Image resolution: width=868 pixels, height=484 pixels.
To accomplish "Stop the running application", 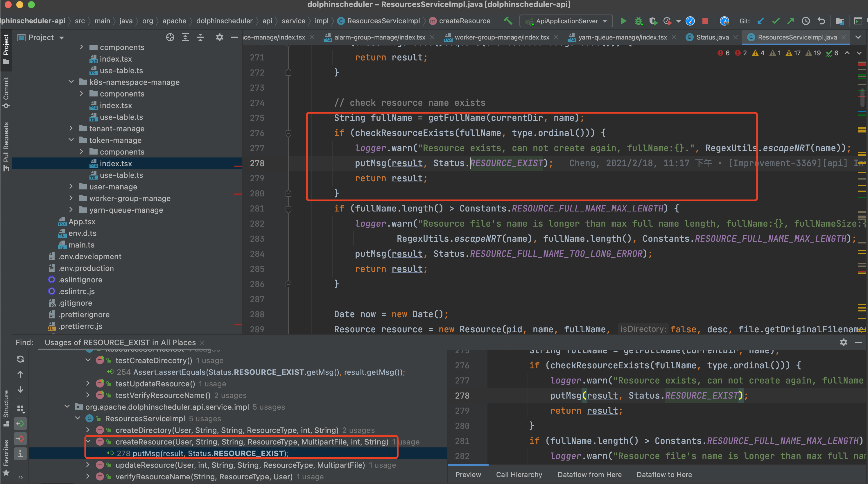I will 705,21.
